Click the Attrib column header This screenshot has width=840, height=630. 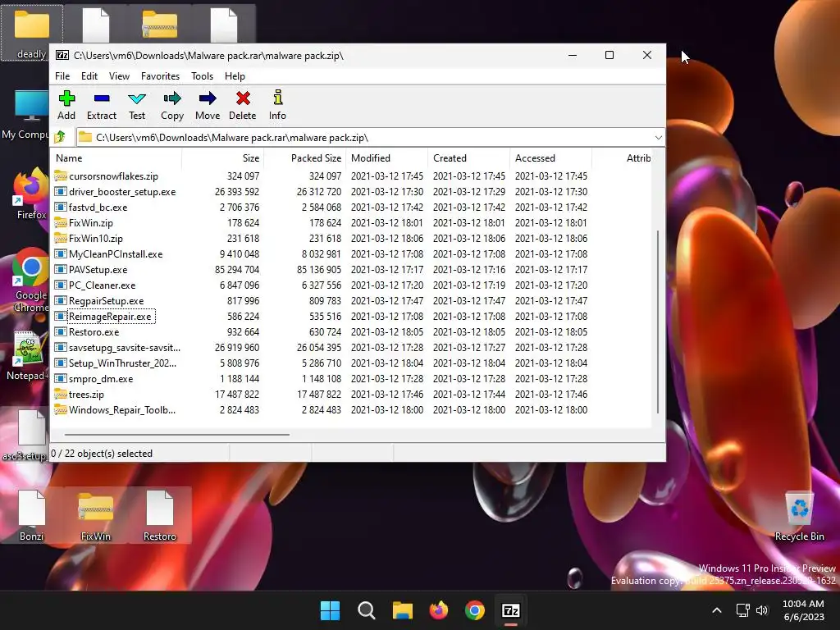point(623,158)
